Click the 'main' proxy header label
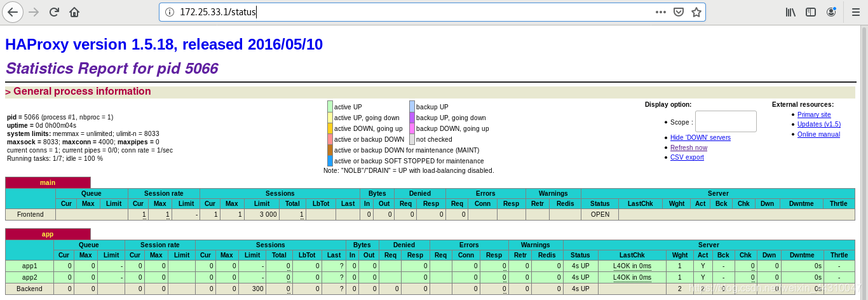This screenshot has width=868, height=300. [x=48, y=182]
